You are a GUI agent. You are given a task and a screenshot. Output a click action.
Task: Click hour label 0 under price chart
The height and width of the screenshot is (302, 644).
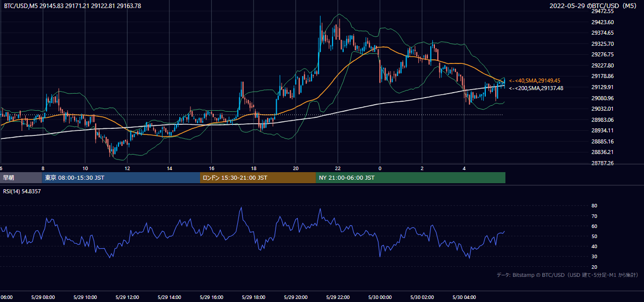coord(380,169)
